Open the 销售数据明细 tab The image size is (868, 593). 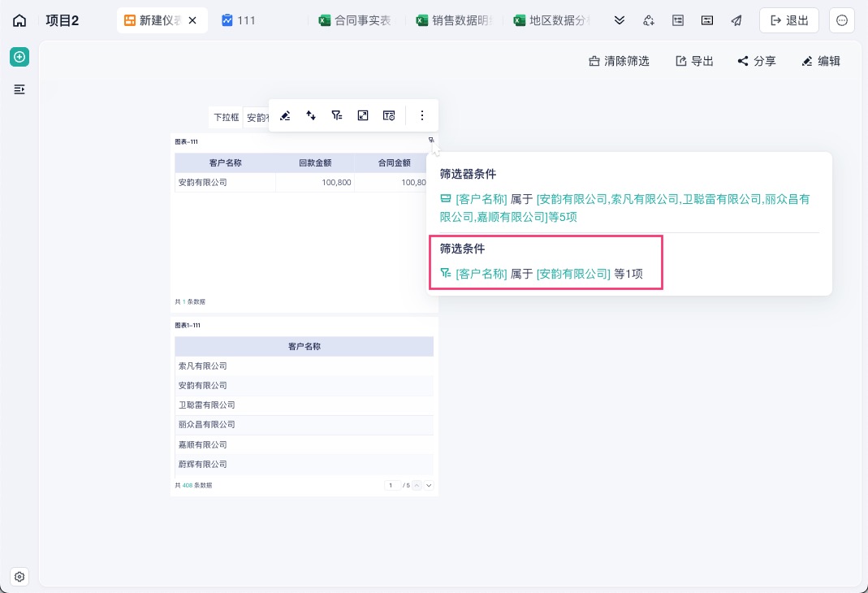pos(455,20)
